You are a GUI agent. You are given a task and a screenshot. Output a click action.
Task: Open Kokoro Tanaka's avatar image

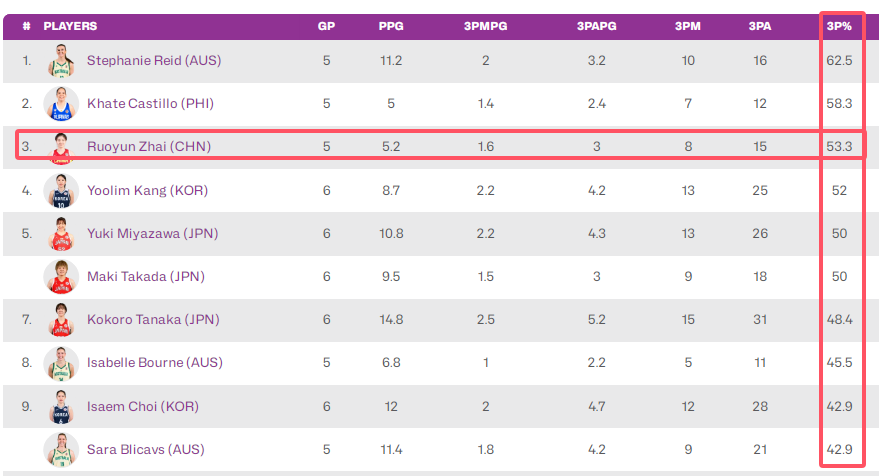point(61,320)
